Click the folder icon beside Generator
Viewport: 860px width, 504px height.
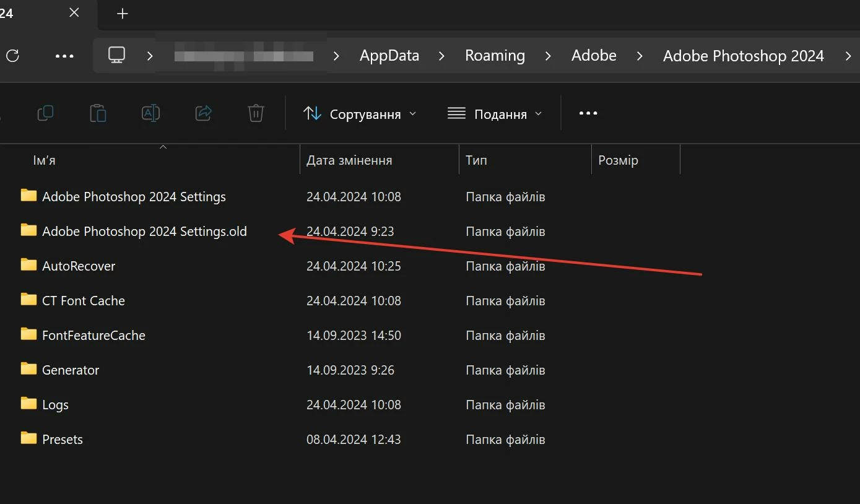pos(28,369)
